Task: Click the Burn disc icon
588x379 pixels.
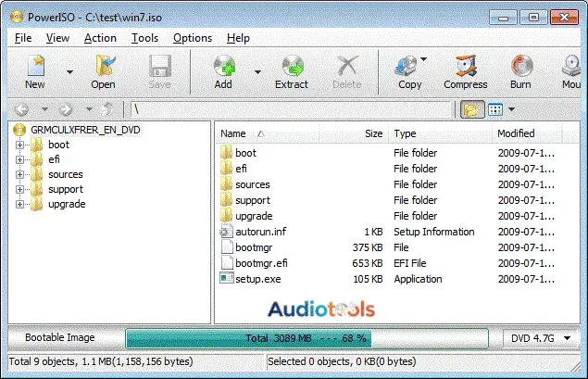Action: (x=521, y=66)
